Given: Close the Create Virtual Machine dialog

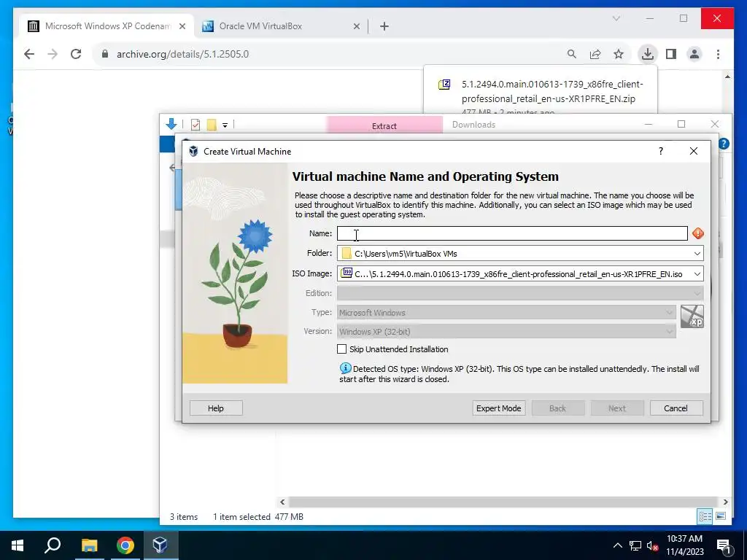Looking at the screenshot, I should click(x=694, y=151).
